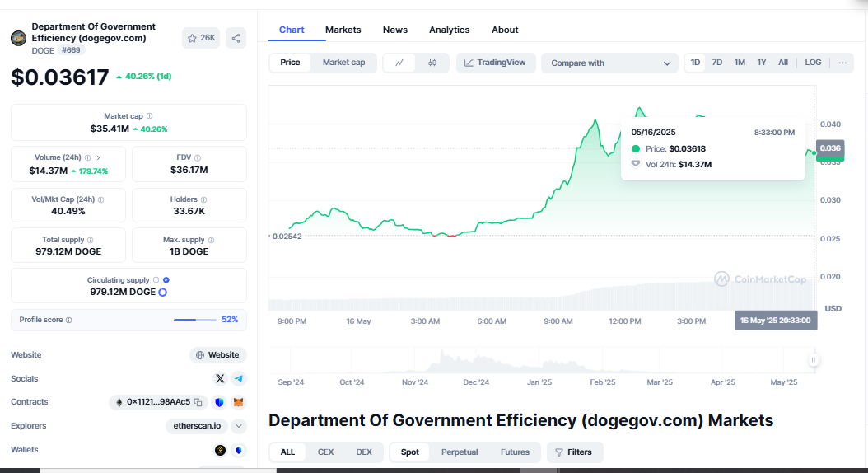Click the Profile score progress bar

[x=195, y=320]
